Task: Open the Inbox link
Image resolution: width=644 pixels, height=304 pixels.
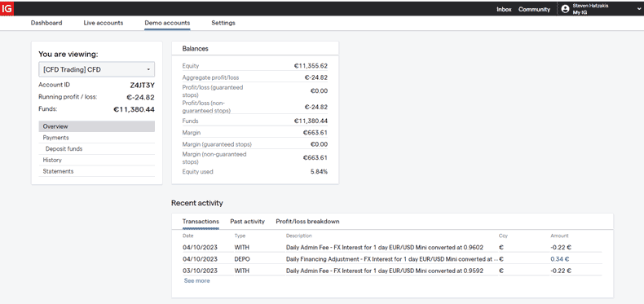Action: point(504,9)
